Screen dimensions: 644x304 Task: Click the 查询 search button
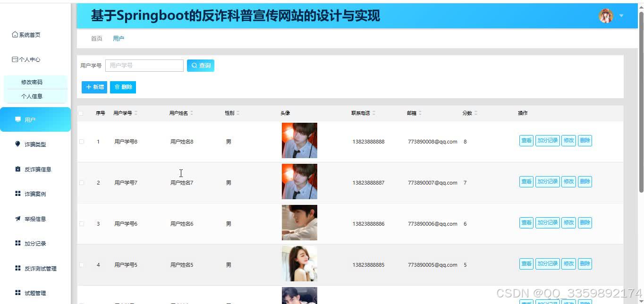pyautogui.click(x=201, y=66)
